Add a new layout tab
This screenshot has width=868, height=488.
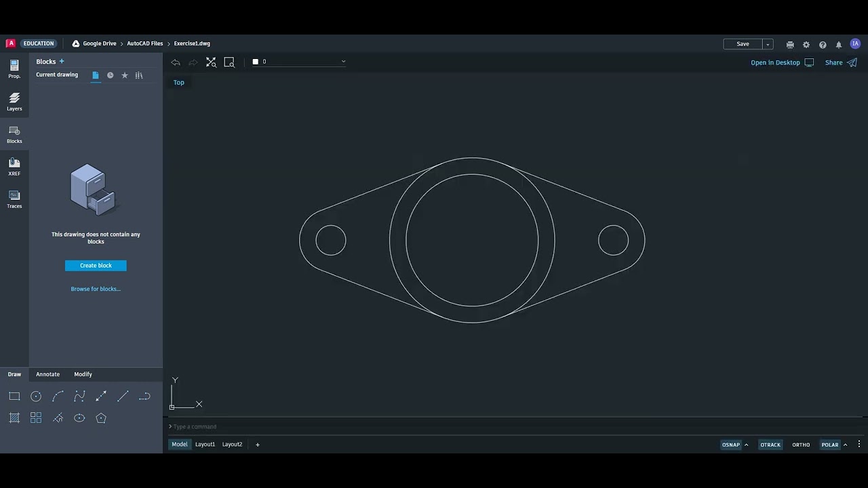[258, 445]
